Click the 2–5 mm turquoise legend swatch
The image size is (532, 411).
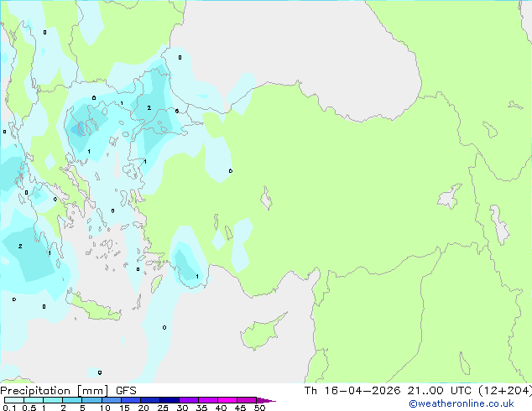[72, 400]
